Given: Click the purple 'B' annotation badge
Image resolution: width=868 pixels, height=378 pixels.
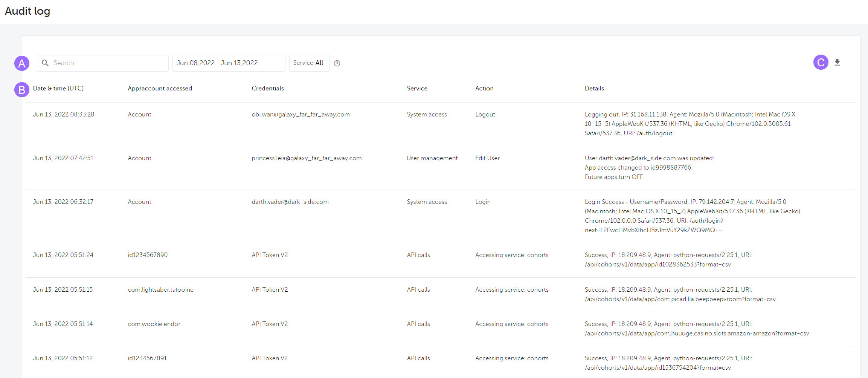Looking at the screenshot, I should coord(21,90).
